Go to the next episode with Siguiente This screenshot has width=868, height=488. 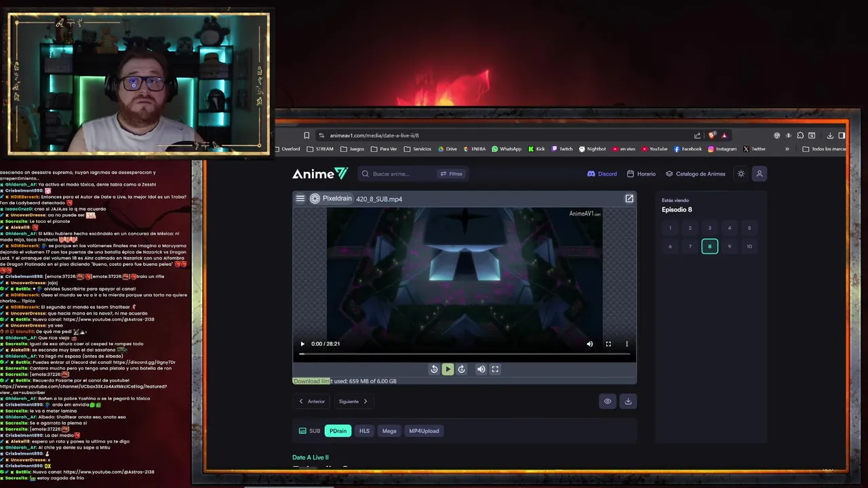pyautogui.click(x=353, y=401)
